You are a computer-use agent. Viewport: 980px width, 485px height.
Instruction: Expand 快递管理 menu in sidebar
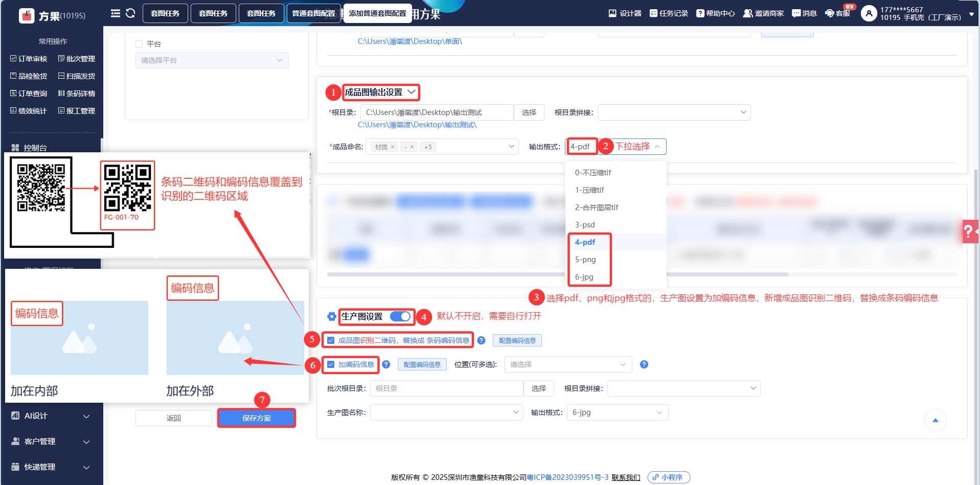click(x=51, y=467)
